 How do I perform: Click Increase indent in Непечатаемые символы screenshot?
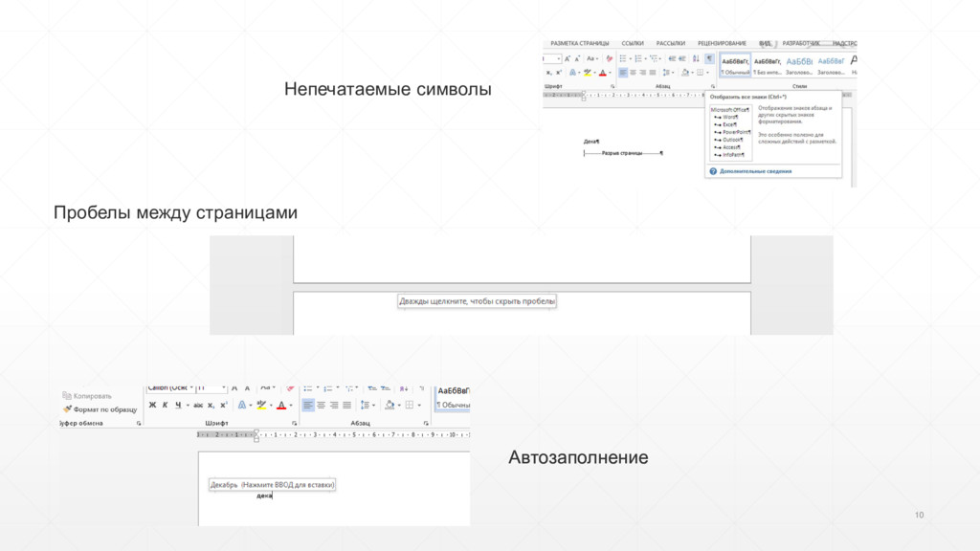pos(681,58)
